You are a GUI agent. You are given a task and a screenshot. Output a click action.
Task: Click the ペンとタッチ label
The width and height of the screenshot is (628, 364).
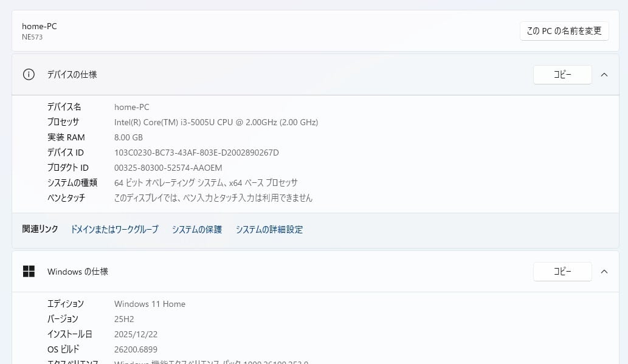coord(66,198)
